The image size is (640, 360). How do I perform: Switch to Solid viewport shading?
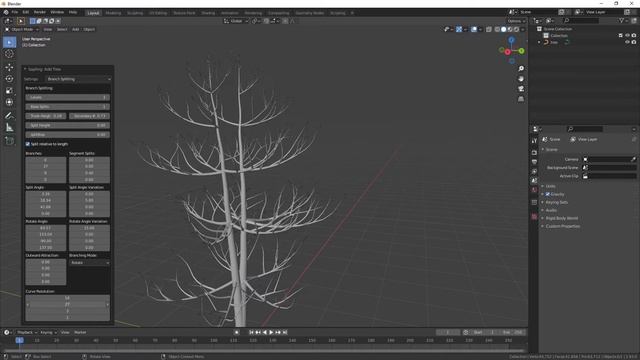click(503, 29)
